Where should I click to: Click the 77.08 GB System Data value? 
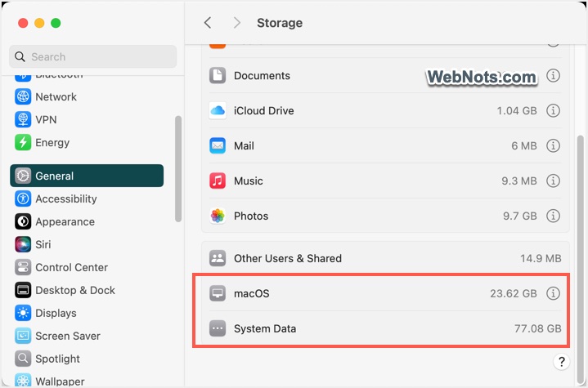tap(538, 328)
